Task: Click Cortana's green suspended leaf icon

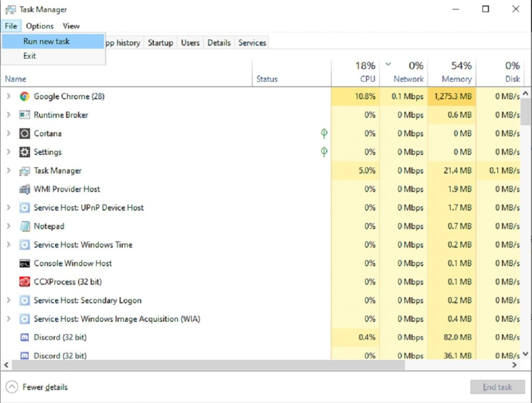Action: 324,134
